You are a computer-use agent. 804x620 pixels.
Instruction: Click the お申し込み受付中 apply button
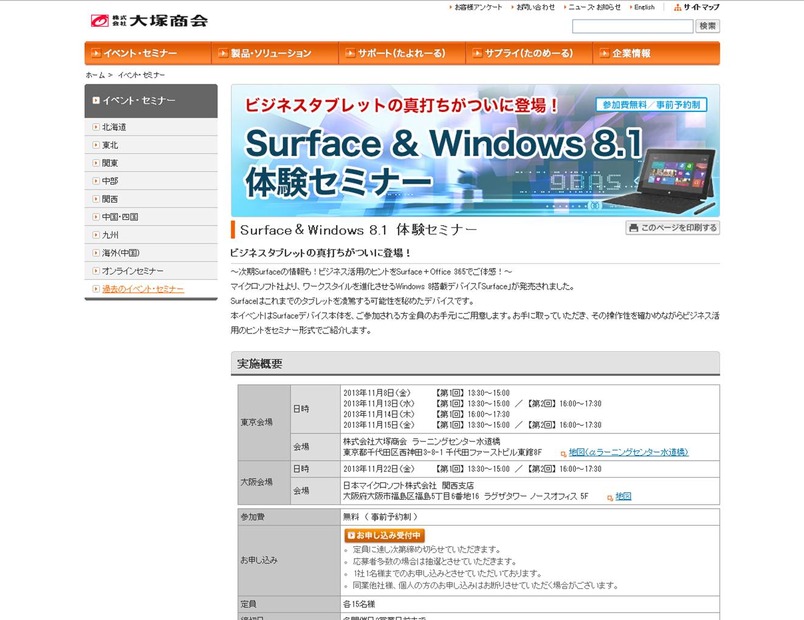[385, 535]
